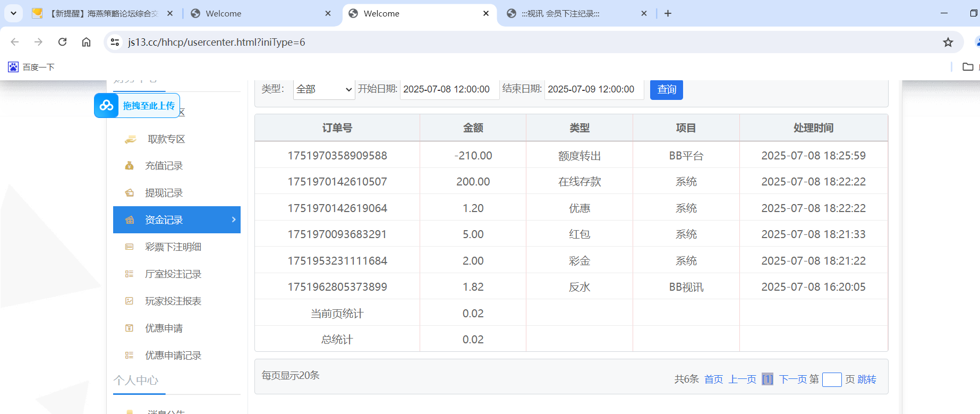Click the browser reload icon
980x414 pixels.
tap(62, 42)
